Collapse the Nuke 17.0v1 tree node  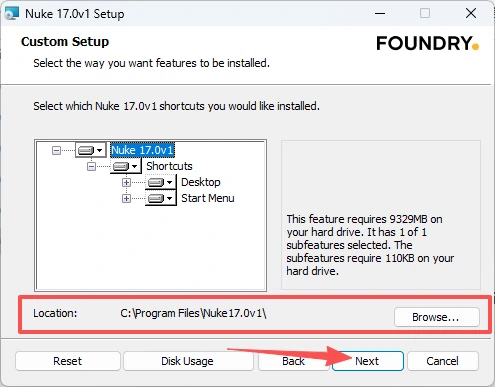[56, 150]
